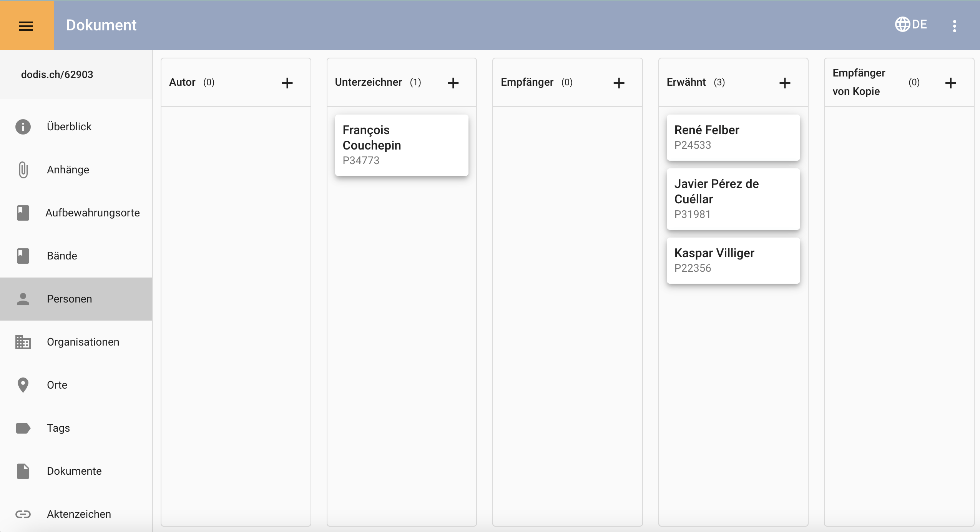Add a person to Erwähnt list
Image resolution: width=980 pixels, height=532 pixels.
pos(785,83)
